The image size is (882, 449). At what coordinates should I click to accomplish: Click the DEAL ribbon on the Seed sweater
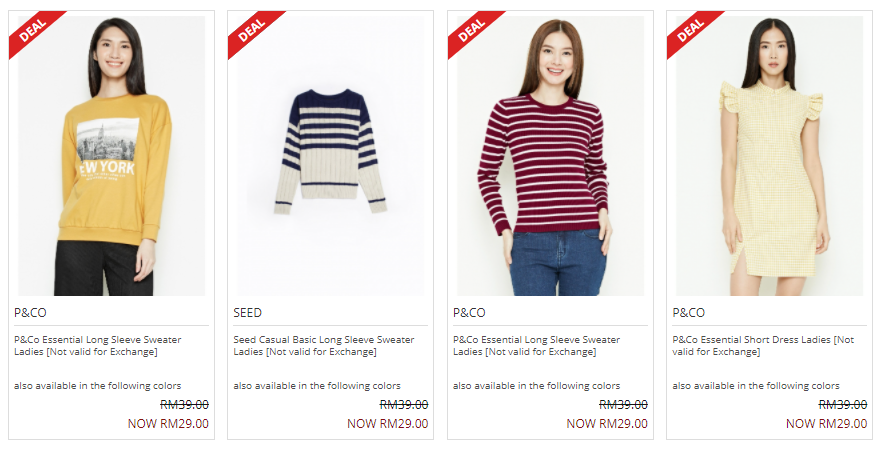(x=251, y=30)
